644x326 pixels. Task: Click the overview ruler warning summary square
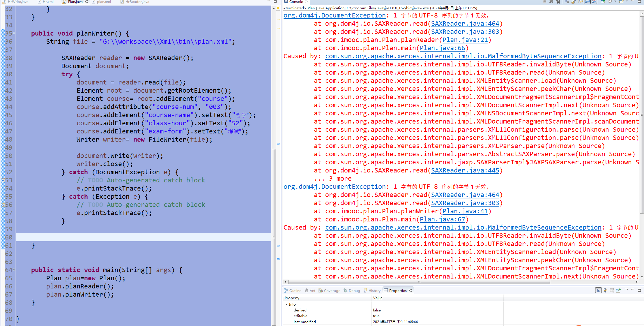[x=278, y=8]
